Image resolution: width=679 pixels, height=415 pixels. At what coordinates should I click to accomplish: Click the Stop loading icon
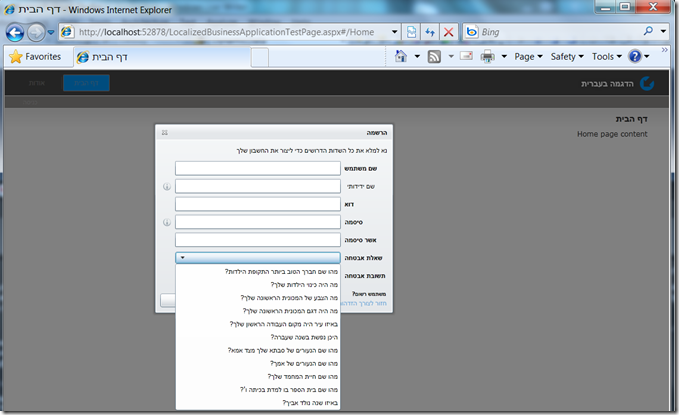pyautogui.click(x=448, y=31)
